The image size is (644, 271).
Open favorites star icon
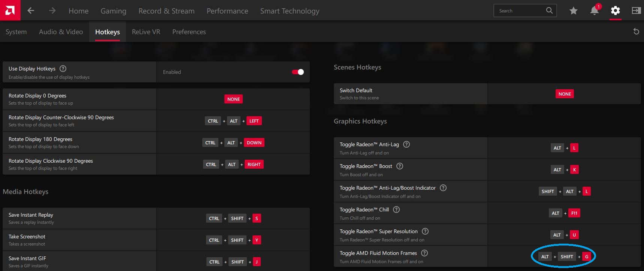pos(573,11)
